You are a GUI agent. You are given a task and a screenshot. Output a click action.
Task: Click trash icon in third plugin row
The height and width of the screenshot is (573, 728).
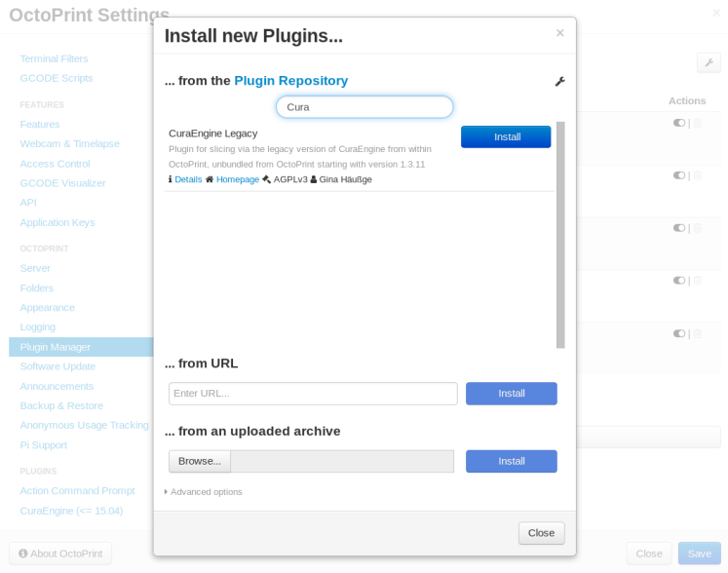coord(698,228)
